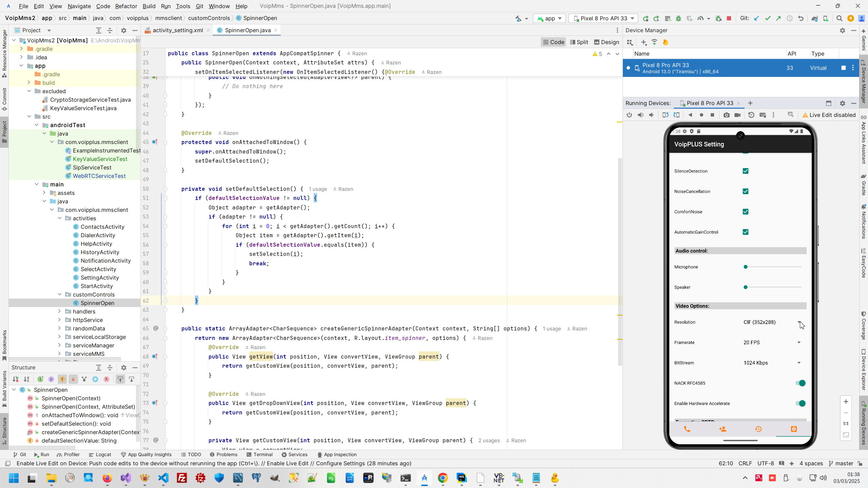Uncheck the SilenceDetection checkbox
The image size is (868, 488).
(745, 171)
